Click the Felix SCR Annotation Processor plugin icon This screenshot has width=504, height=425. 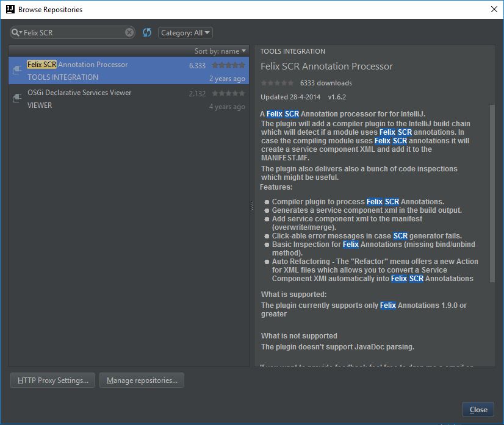[17, 70]
